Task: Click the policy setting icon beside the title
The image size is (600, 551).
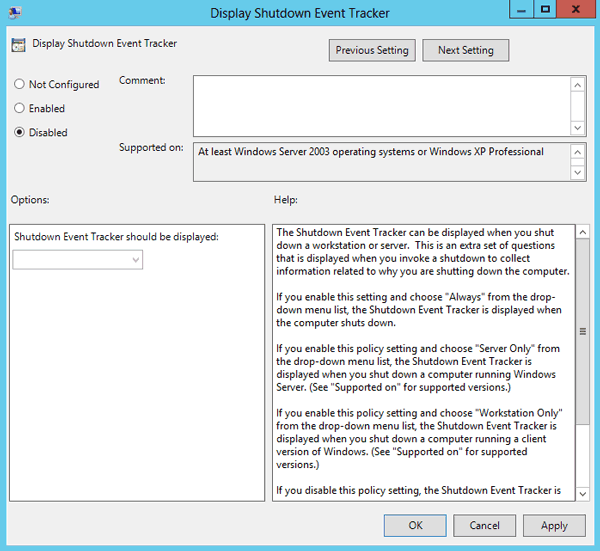Action: (18, 45)
